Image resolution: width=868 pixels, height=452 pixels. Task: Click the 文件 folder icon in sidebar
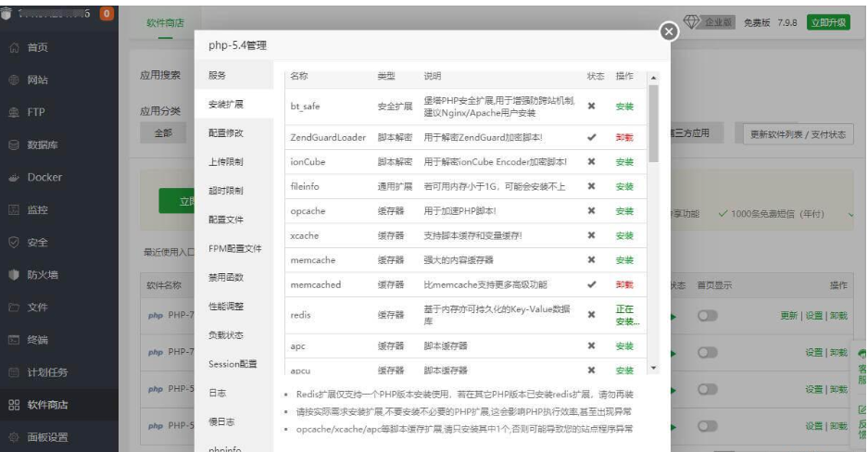15,308
